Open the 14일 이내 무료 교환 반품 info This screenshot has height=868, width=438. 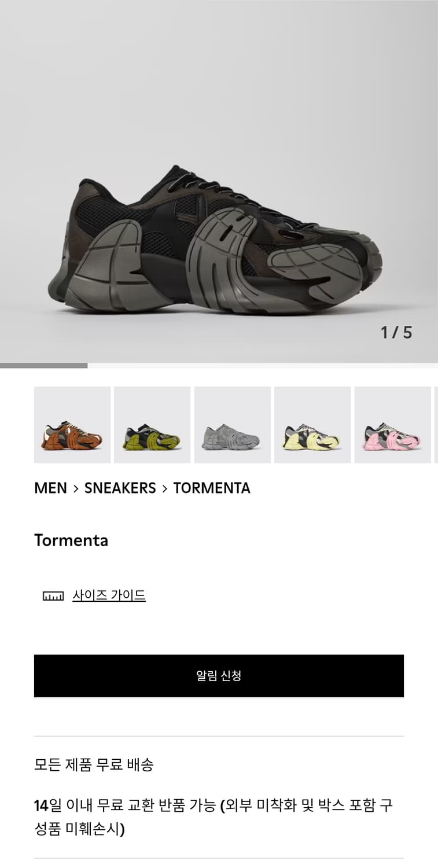click(219, 816)
